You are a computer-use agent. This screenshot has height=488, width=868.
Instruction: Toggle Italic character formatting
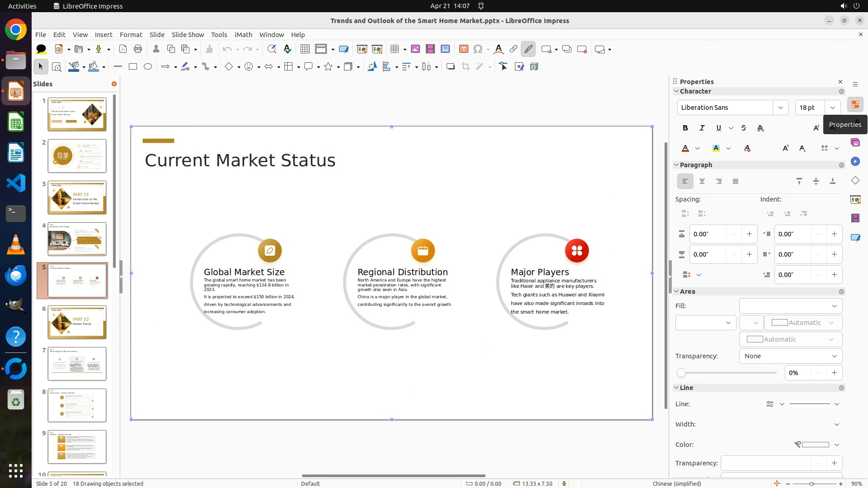click(702, 128)
